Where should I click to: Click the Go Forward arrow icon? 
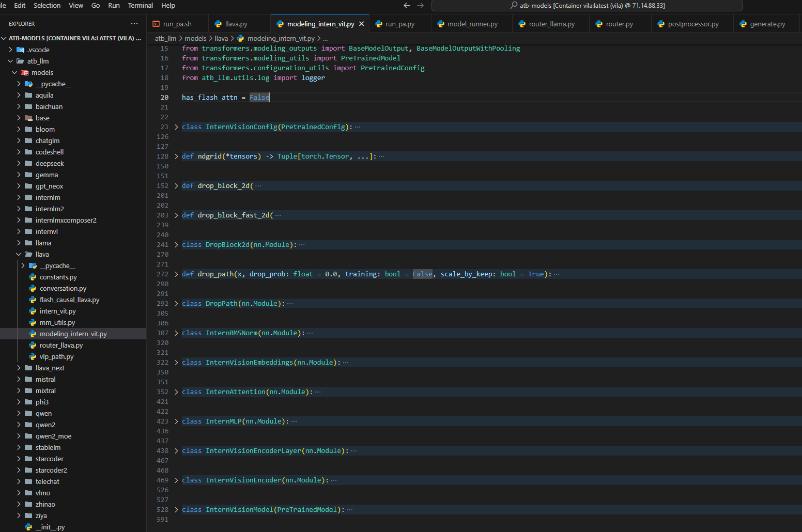[x=421, y=5]
